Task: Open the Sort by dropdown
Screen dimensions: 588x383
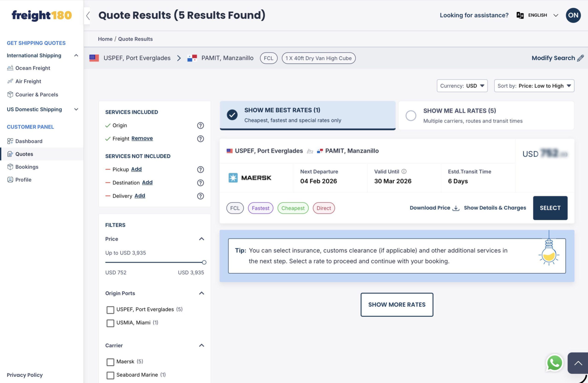Action: [534, 86]
